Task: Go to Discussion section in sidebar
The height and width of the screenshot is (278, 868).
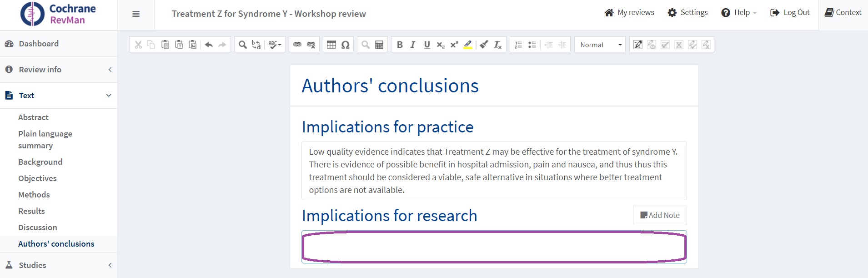Action: pyautogui.click(x=38, y=227)
